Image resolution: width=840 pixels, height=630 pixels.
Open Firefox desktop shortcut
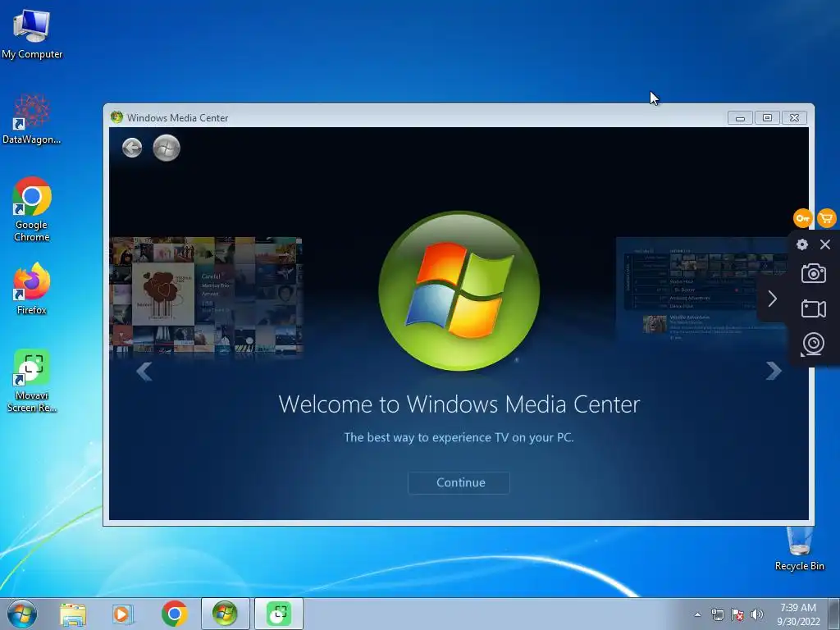pos(32,288)
